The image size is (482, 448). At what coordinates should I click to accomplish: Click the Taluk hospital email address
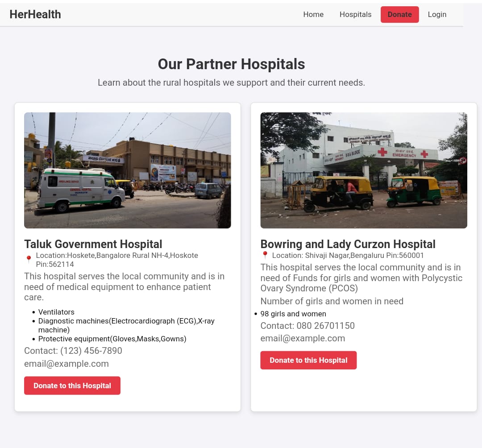[66, 364]
